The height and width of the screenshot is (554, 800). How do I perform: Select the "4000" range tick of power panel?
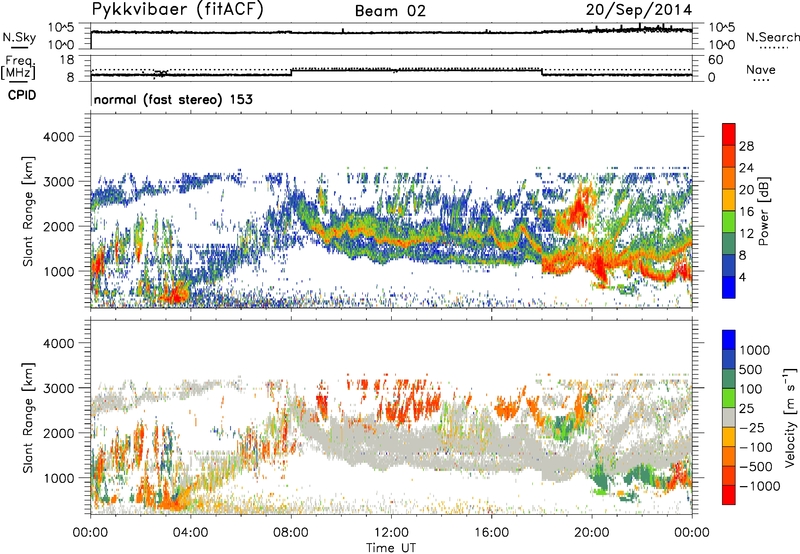pos(58,137)
